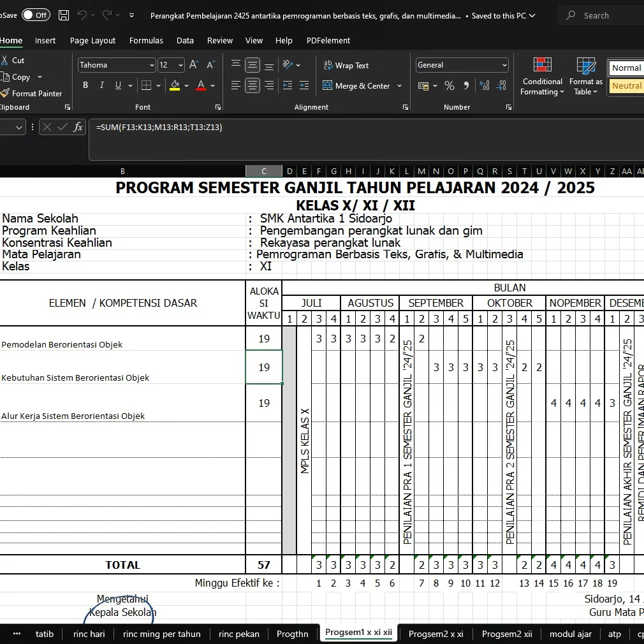644x644 pixels.
Task: Open Conditional Formatting options
Action: [x=541, y=77]
